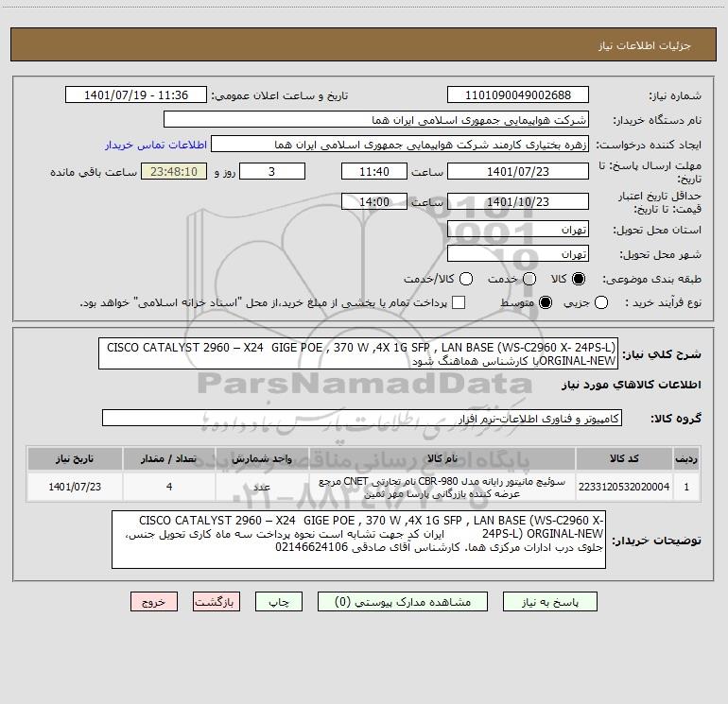The height and width of the screenshot is (704, 728).
Task: Click buyer organization name field
Action: (x=376, y=120)
